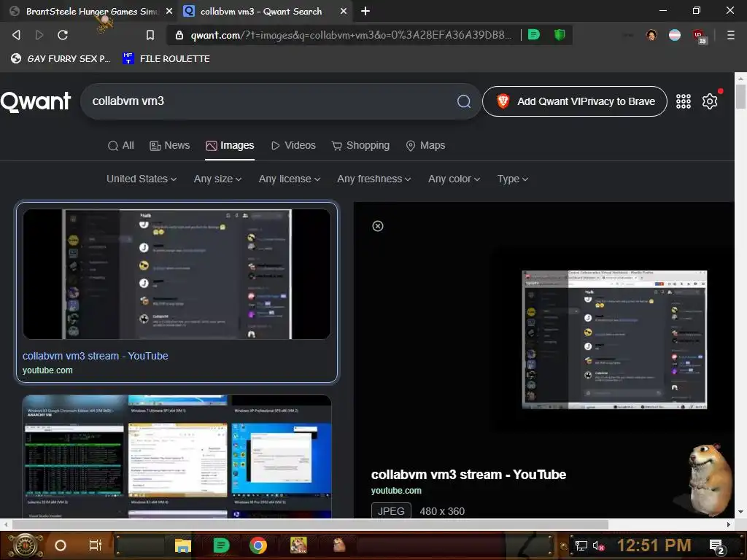Screen dimensions: 747x560
Task: Click the network icon in system tray
Action: click(581, 545)
